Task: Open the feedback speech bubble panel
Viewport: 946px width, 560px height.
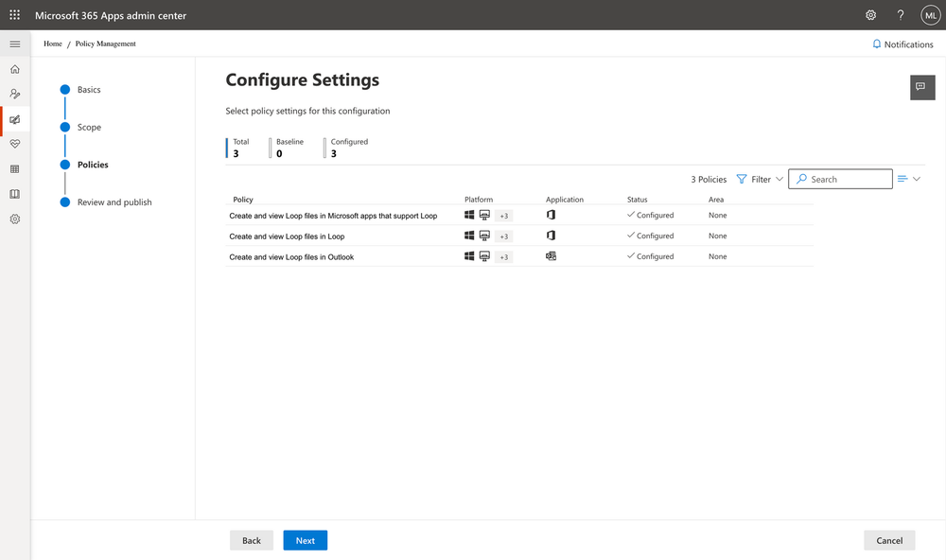Action: pos(921,88)
